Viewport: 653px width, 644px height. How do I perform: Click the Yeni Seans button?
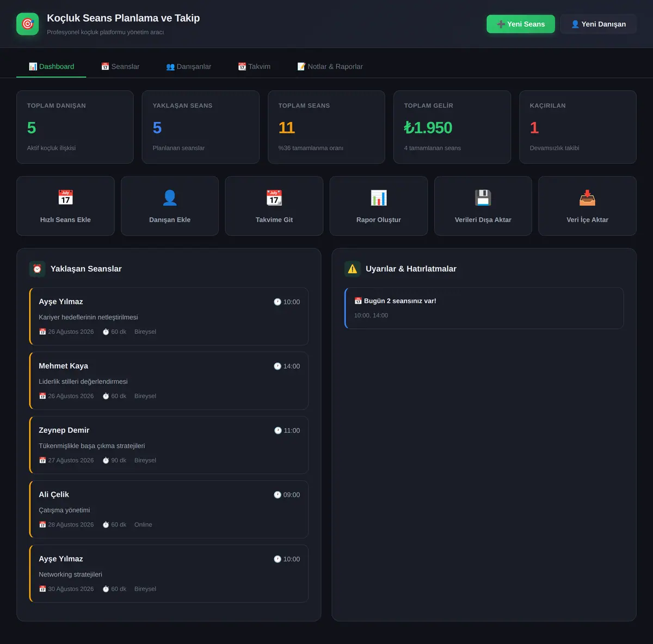click(521, 24)
